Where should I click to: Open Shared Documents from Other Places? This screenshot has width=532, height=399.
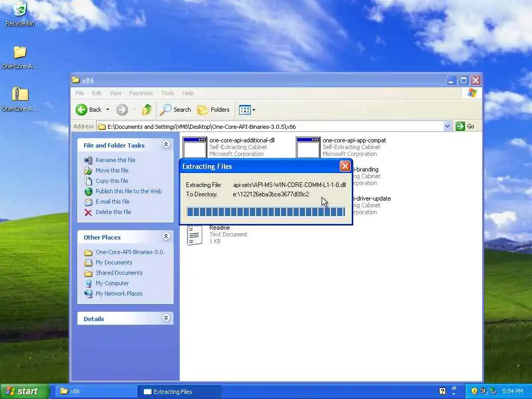click(119, 273)
